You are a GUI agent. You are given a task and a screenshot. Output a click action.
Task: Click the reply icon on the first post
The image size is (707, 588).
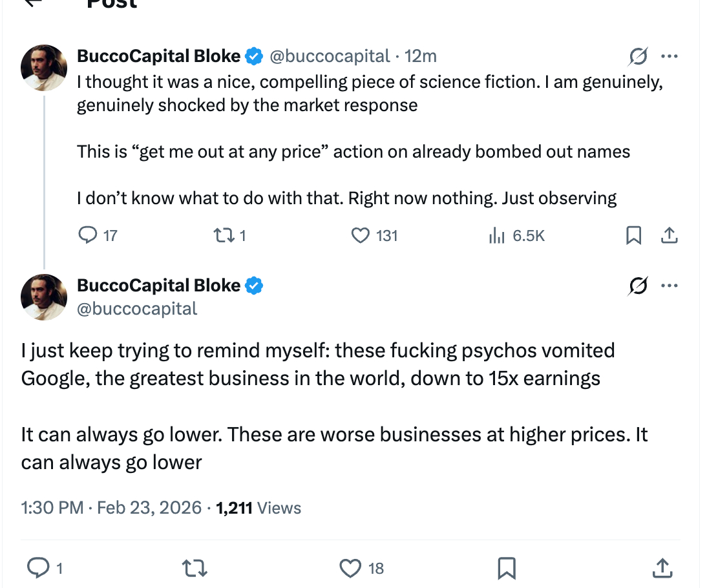[87, 236]
